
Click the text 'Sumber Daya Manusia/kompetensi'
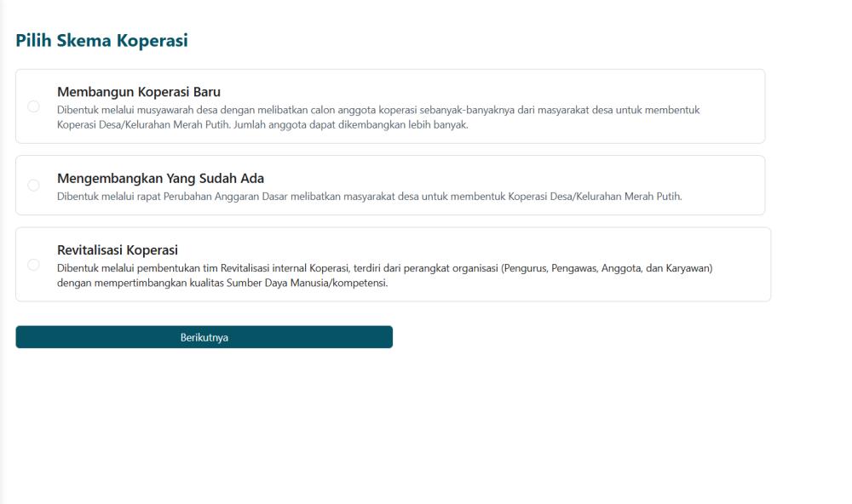(x=307, y=283)
